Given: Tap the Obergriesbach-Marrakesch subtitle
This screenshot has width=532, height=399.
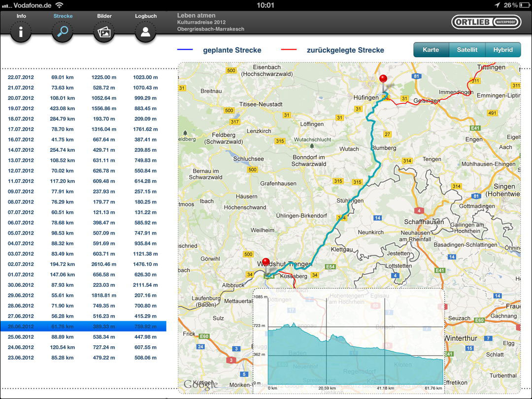Looking at the screenshot, I should pyautogui.click(x=210, y=29).
